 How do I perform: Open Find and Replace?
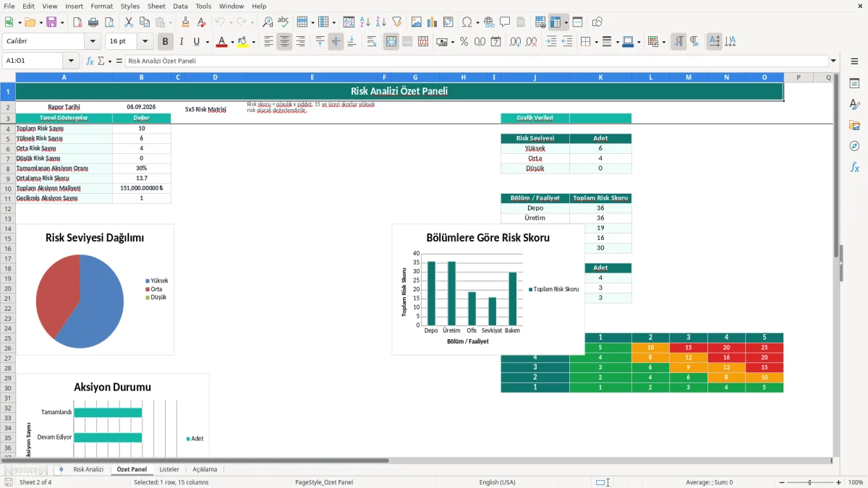pyautogui.click(x=268, y=22)
